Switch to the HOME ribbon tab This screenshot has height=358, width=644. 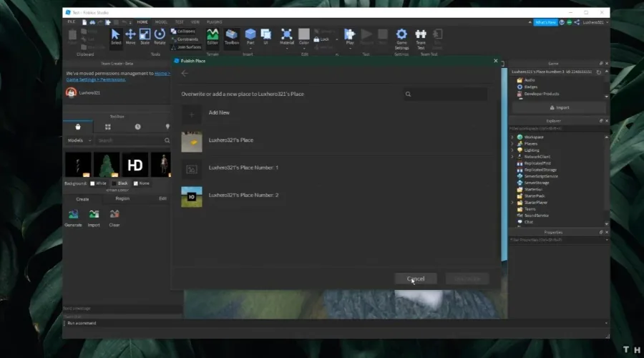(142, 22)
